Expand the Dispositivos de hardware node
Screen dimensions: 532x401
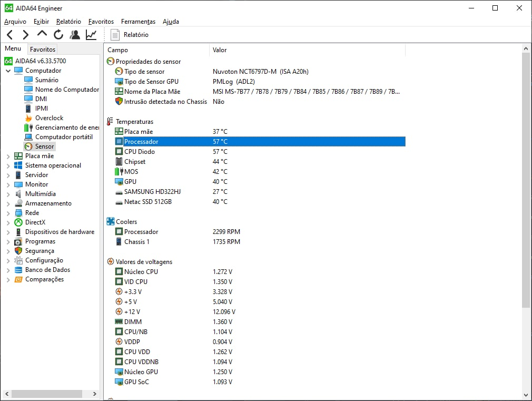tap(8, 232)
